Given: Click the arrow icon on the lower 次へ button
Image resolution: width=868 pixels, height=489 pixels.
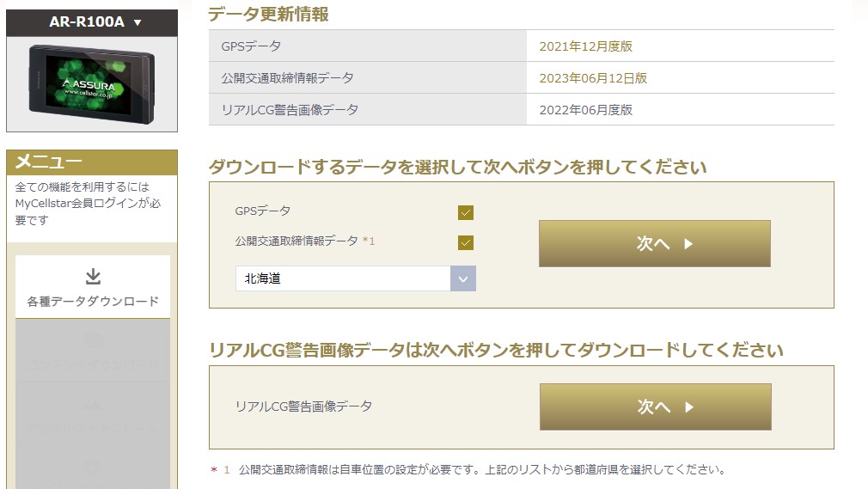Looking at the screenshot, I should 688,407.
